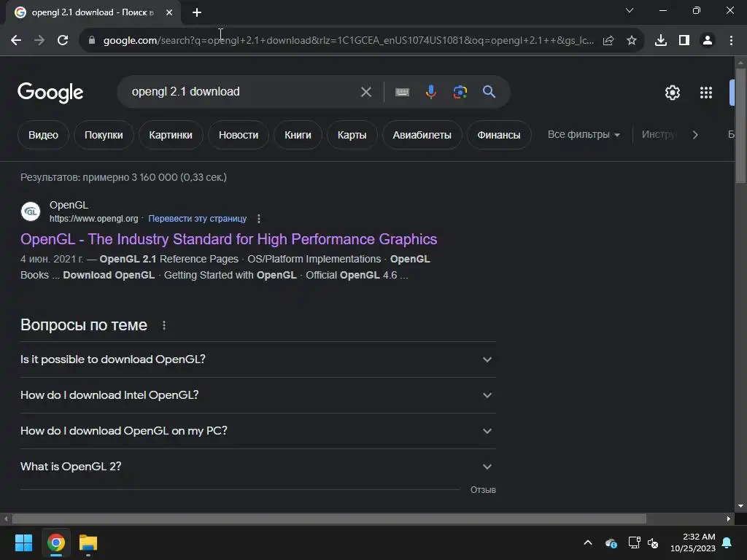Viewport: 747px width, 560px height.
Task: Open OpenGL Industry Standard result link
Action: (228, 239)
